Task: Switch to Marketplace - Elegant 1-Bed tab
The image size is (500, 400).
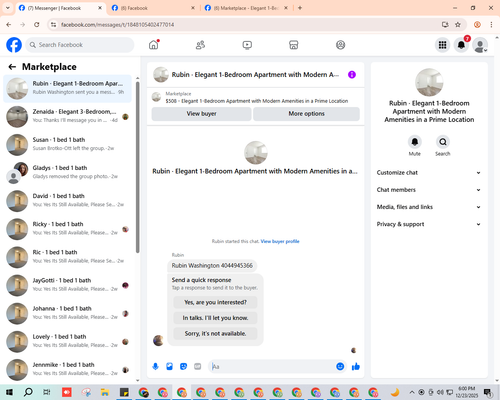Action: [247, 8]
